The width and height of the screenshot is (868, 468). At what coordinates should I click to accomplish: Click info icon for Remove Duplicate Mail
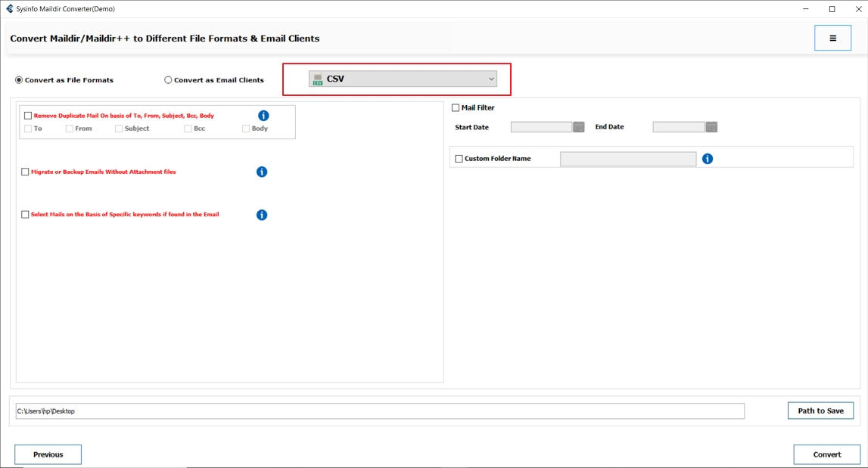click(x=263, y=116)
